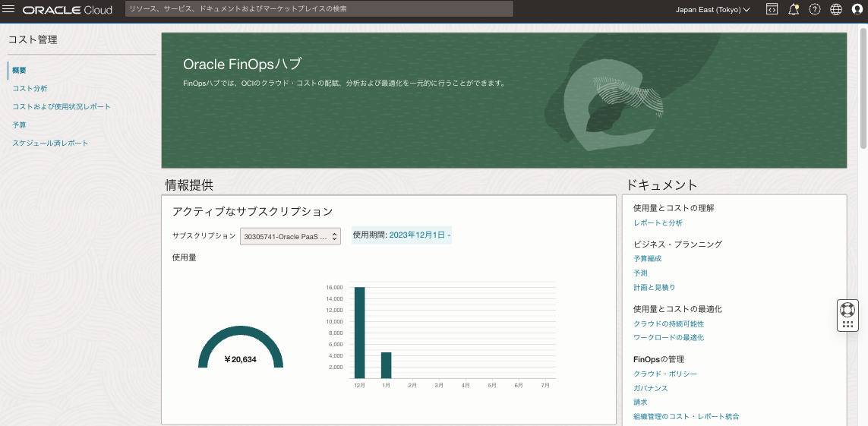This screenshot has width=868, height=426.
Task: Open the クラウド・ポリシー link
Action: [664, 374]
